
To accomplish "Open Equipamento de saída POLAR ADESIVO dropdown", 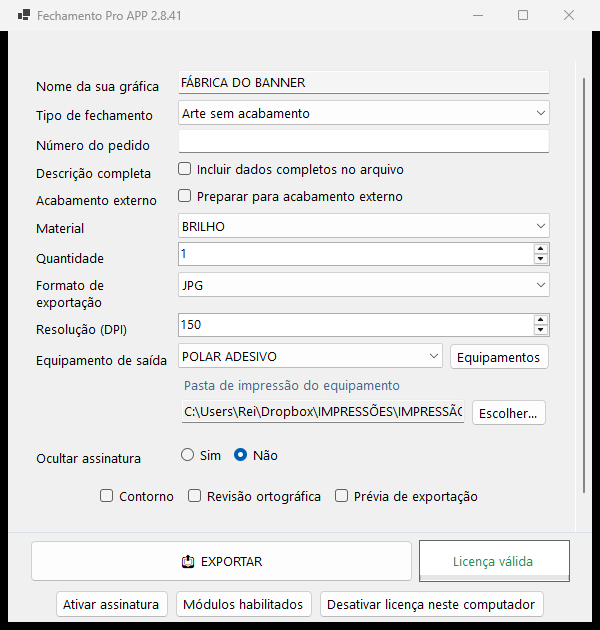I will point(310,356).
